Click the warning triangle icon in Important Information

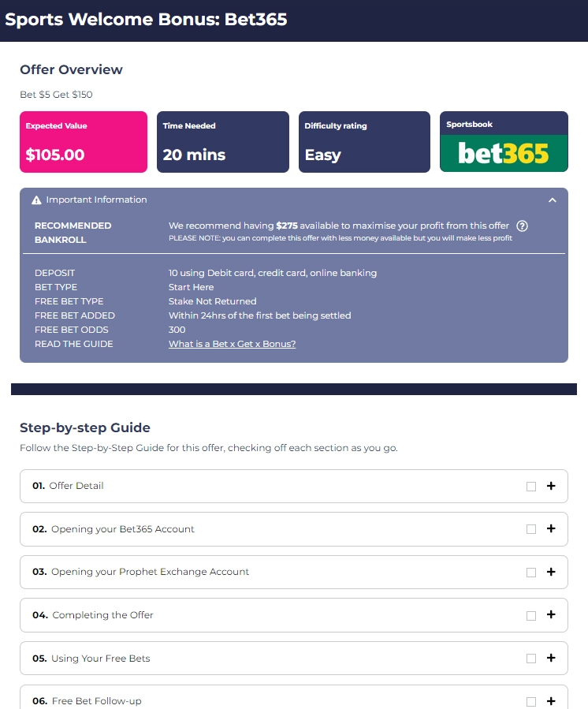[x=37, y=200]
